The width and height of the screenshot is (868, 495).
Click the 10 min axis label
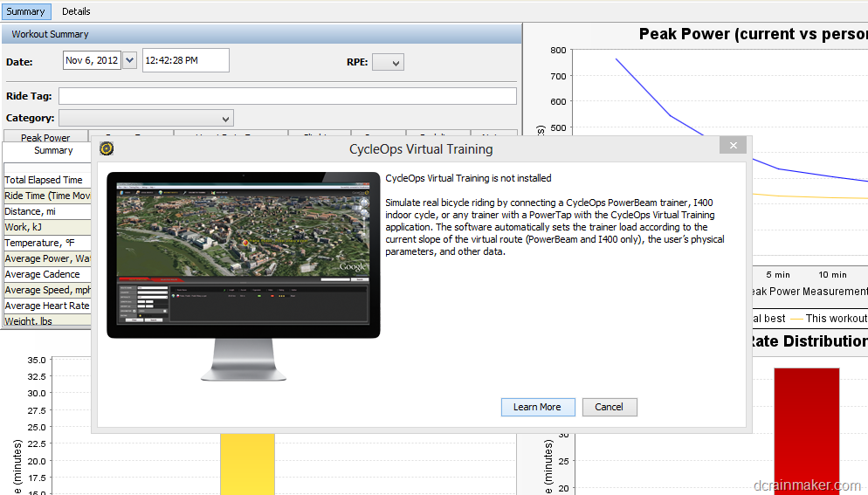[832, 275]
